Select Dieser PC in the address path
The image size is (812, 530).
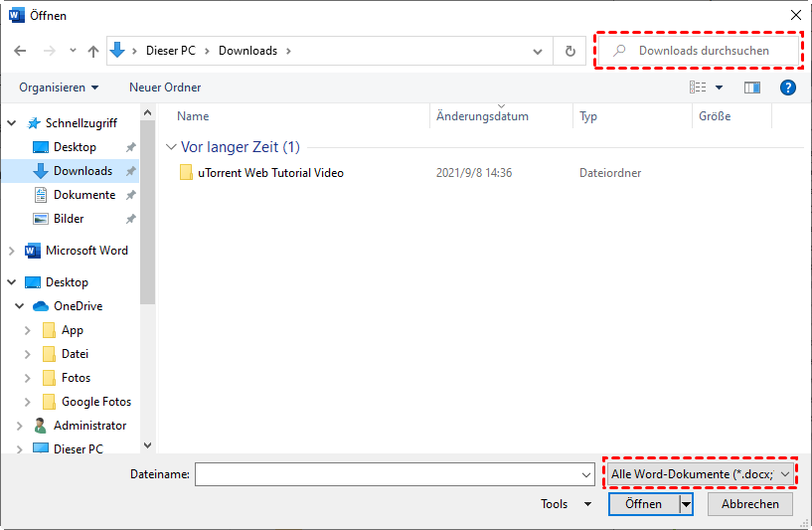click(171, 51)
